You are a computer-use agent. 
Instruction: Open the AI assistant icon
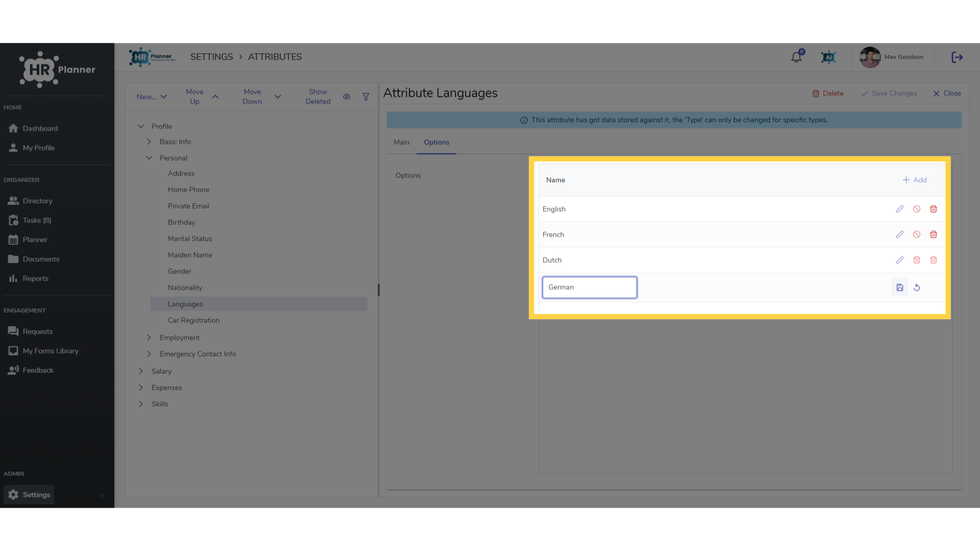coord(828,57)
